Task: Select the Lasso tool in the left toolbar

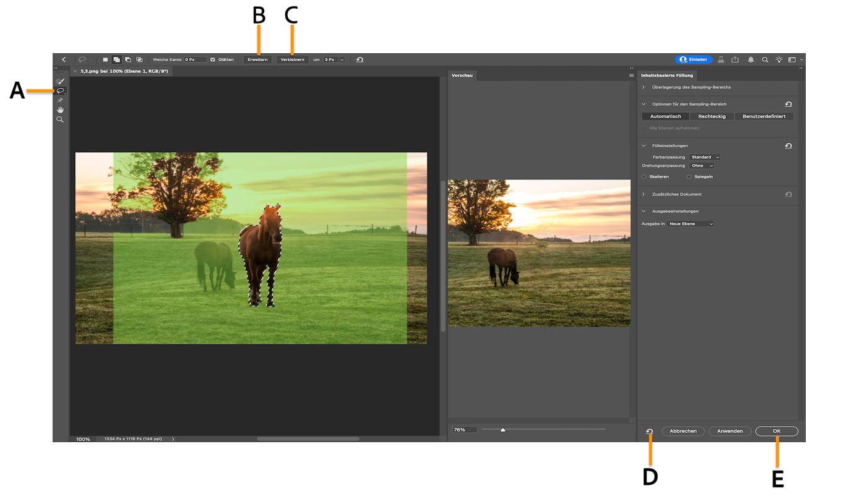Action: [x=60, y=91]
